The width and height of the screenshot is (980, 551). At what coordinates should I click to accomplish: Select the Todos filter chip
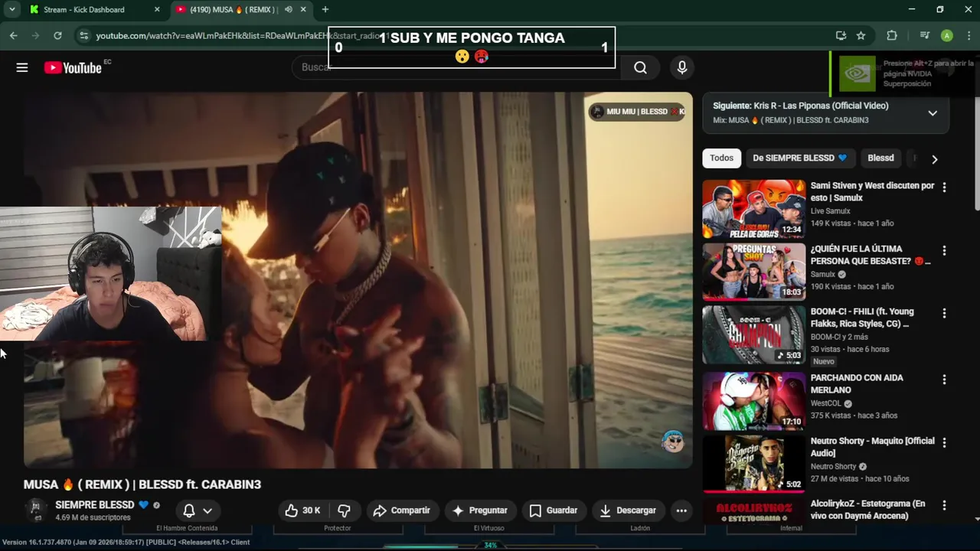pyautogui.click(x=721, y=158)
